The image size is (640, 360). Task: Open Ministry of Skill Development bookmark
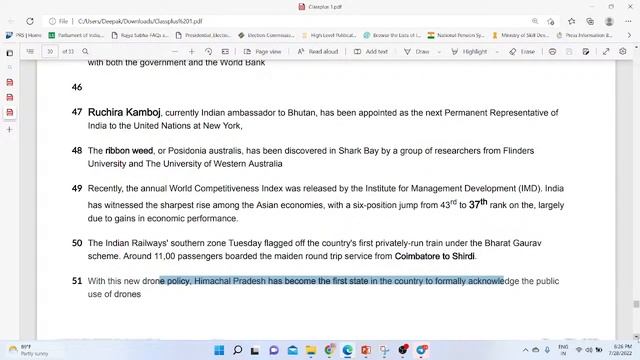[520, 36]
